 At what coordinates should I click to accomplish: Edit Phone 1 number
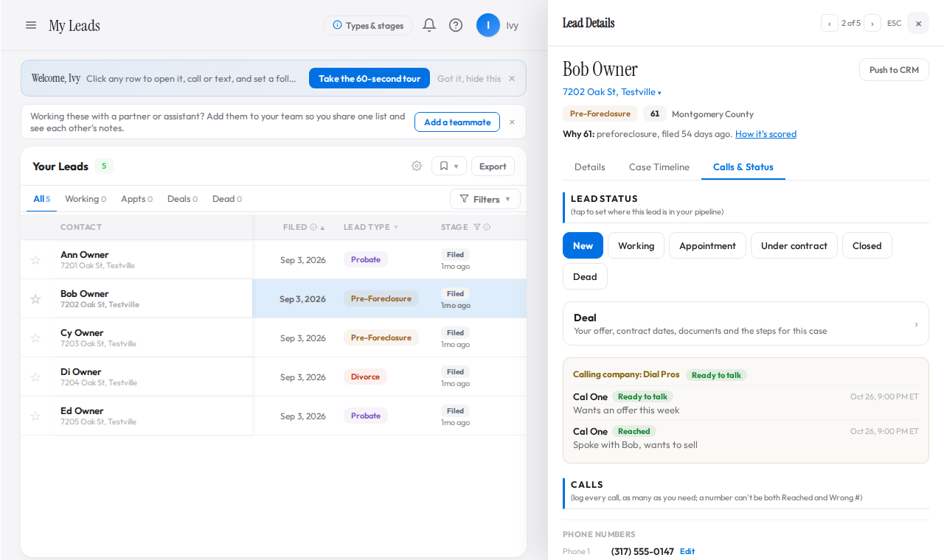(x=687, y=551)
